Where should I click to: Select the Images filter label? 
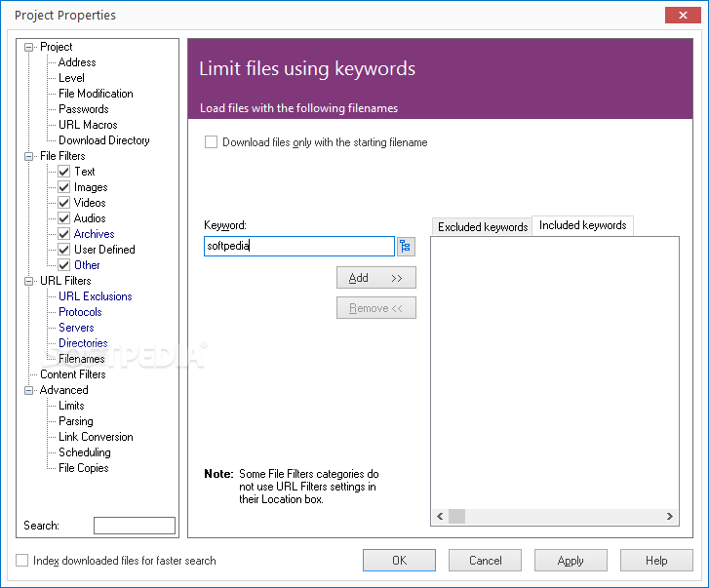[x=91, y=187]
